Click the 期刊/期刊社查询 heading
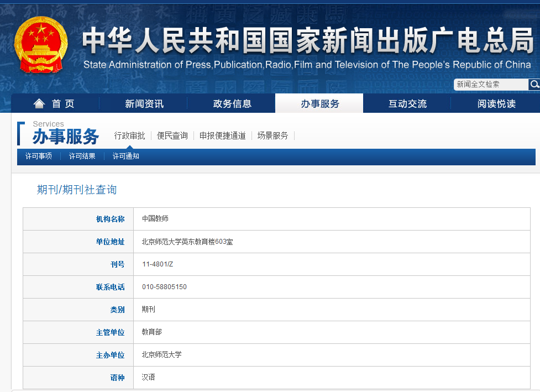 coord(77,190)
